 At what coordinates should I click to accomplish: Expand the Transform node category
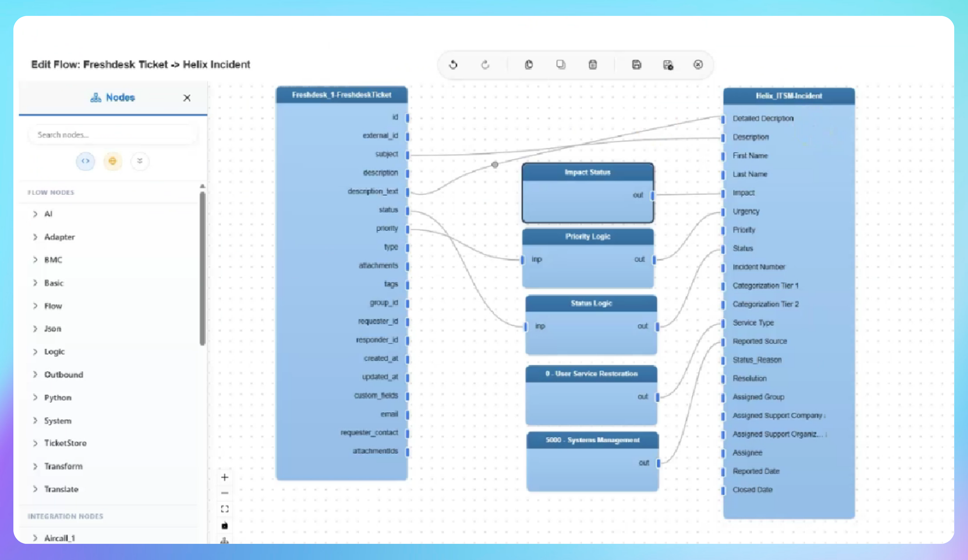point(63,466)
